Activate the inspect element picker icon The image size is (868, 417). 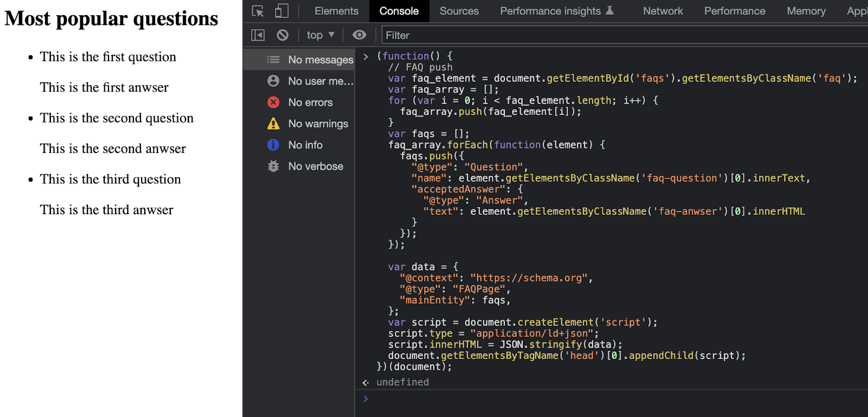[x=258, y=11]
